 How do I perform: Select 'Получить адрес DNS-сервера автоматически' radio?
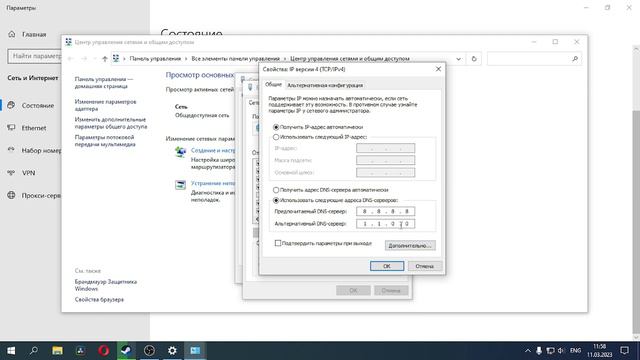coord(276,190)
